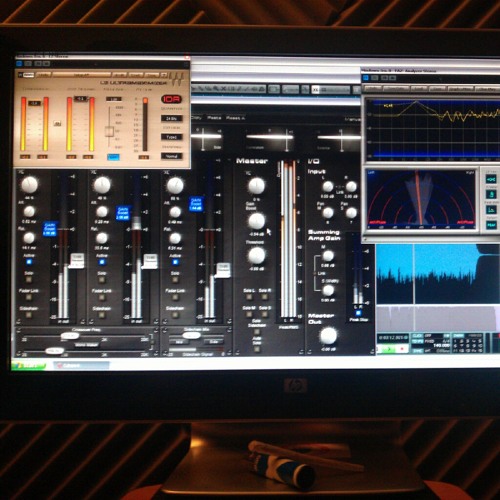Screen dimensions: 500x500
Task: Click the IDR logo in L3 Ultramaximizer
Action: click(x=172, y=99)
